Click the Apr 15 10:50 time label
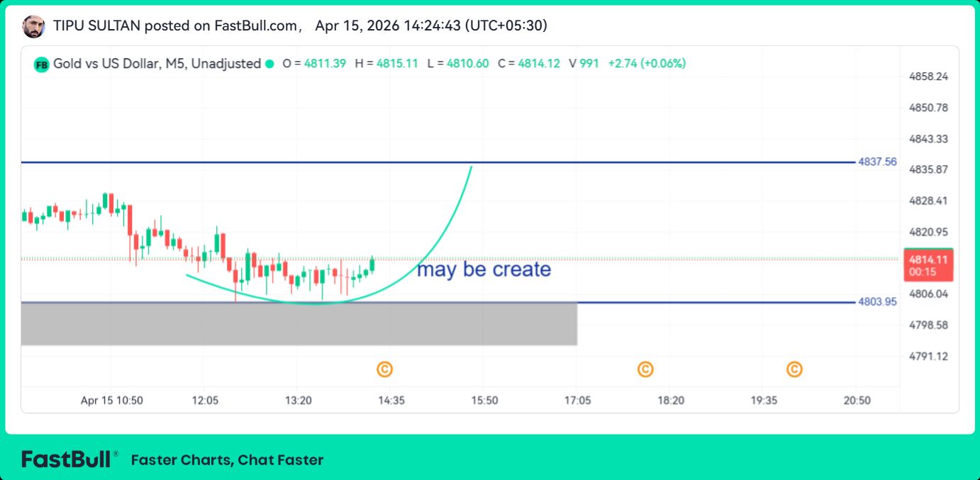 [112, 401]
